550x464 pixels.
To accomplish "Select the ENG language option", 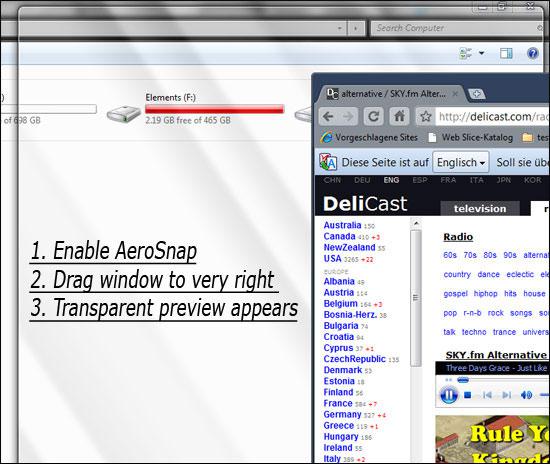I will click(x=391, y=180).
